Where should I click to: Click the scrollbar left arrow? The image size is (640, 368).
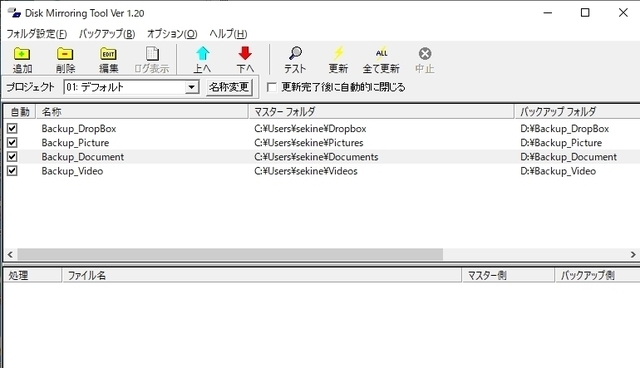[x=10, y=255]
